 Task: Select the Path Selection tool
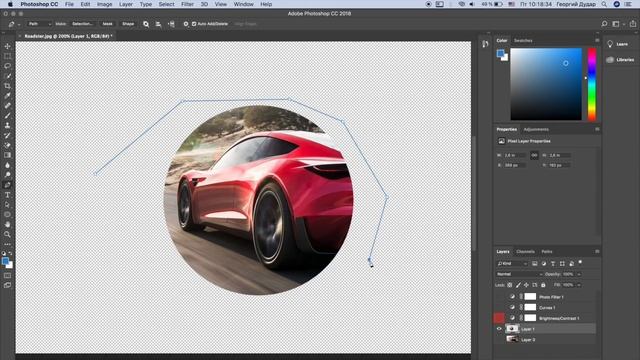point(7,205)
